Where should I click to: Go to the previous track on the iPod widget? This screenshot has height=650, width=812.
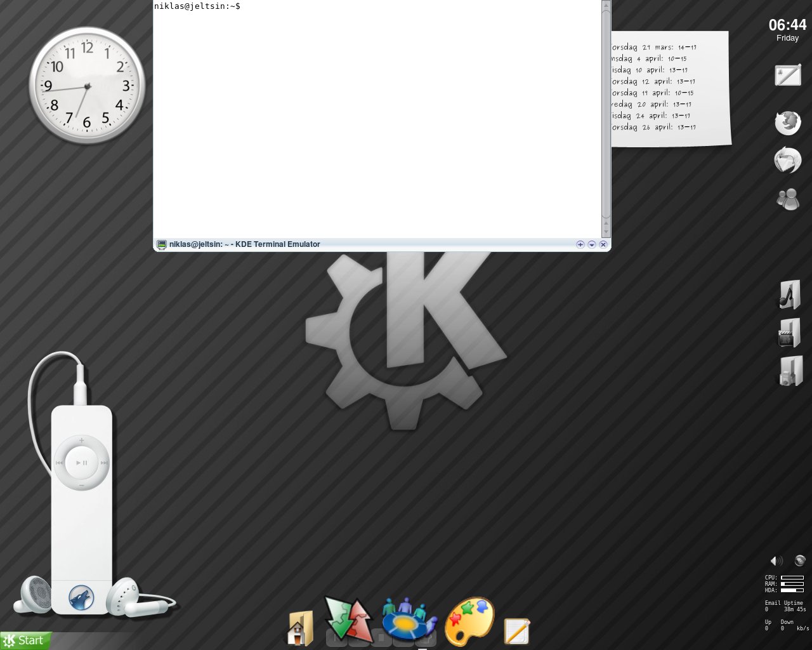coord(60,463)
